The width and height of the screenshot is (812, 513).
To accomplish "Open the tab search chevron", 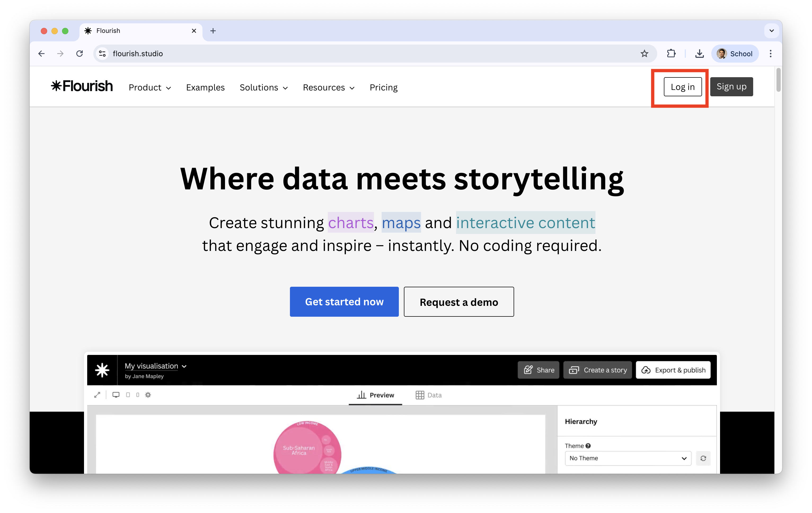I will tap(771, 31).
